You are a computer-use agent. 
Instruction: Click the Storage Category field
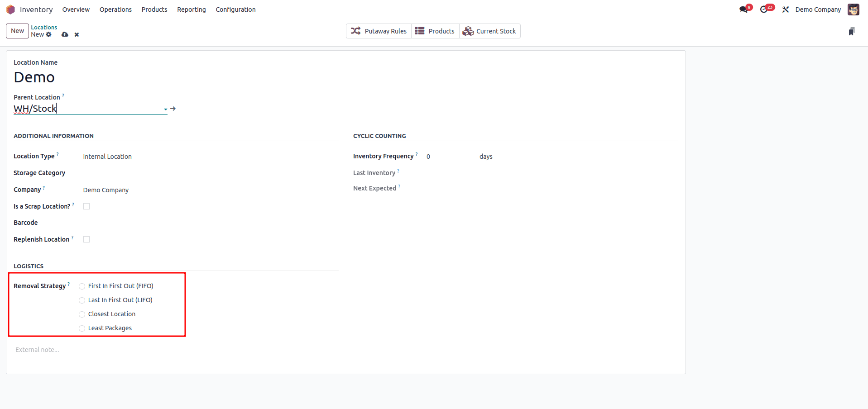(x=210, y=173)
